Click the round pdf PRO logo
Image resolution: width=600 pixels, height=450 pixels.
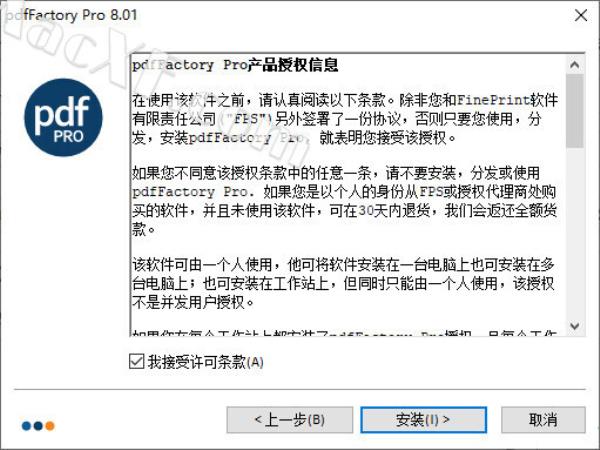[x=64, y=117]
